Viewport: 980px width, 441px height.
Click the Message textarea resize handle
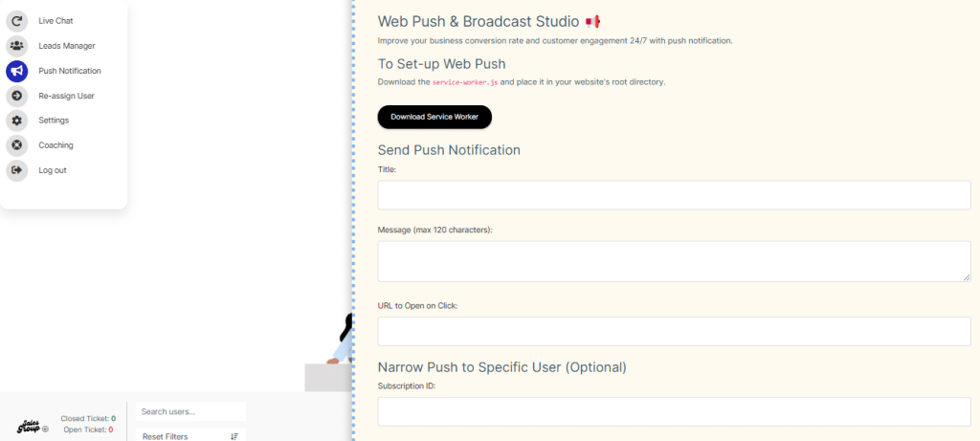pos(967,277)
